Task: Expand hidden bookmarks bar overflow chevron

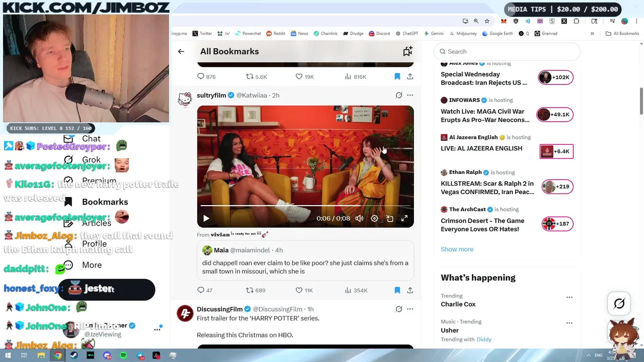Action: pos(592,34)
